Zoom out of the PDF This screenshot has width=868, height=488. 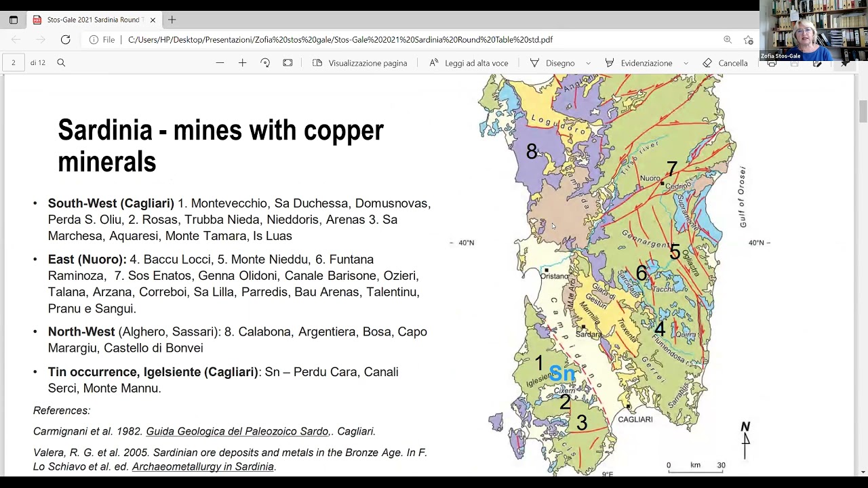tap(220, 63)
